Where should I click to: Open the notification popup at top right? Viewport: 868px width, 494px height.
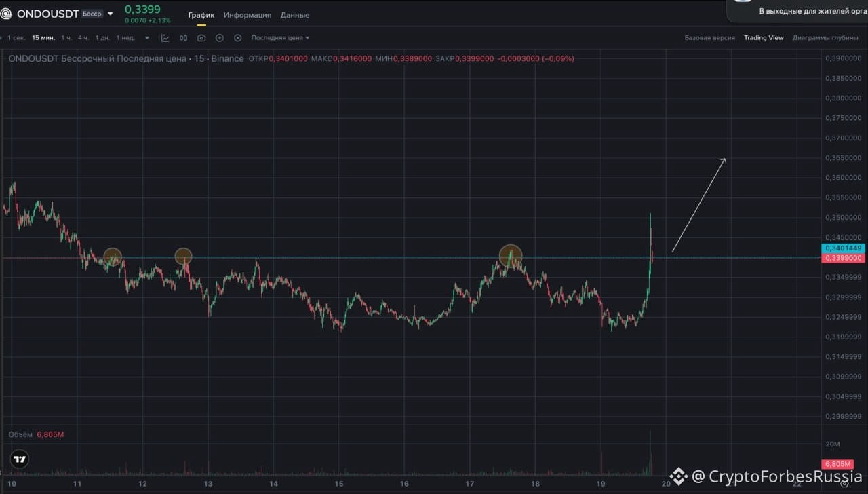[x=797, y=11]
